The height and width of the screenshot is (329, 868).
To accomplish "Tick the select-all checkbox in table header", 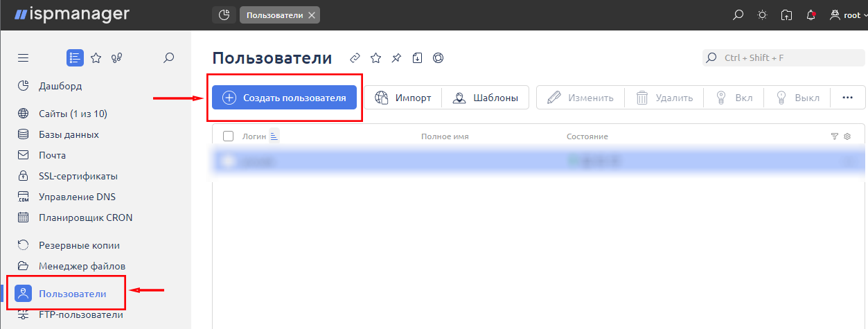I will (x=229, y=136).
